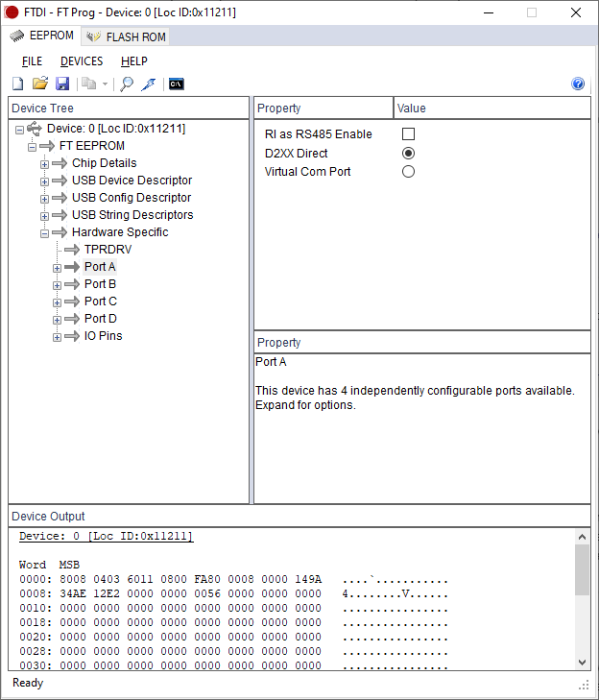Click the Scan and Parse magnifier icon
Image resolution: width=599 pixels, height=700 pixels.
[127, 84]
